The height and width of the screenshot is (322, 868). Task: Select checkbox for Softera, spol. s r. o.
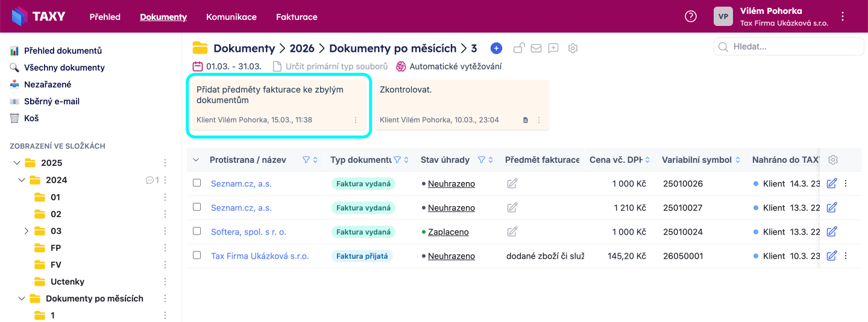pyautogui.click(x=197, y=231)
